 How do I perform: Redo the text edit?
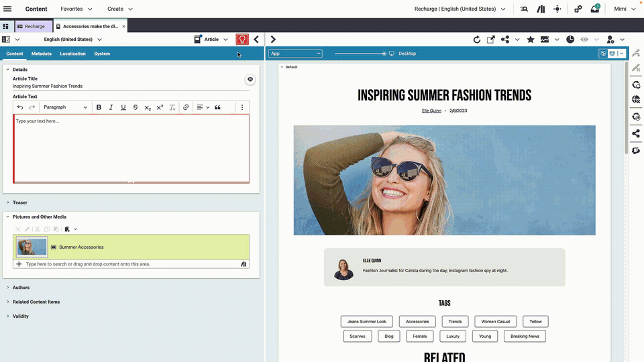pyautogui.click(x=32, y=107)
